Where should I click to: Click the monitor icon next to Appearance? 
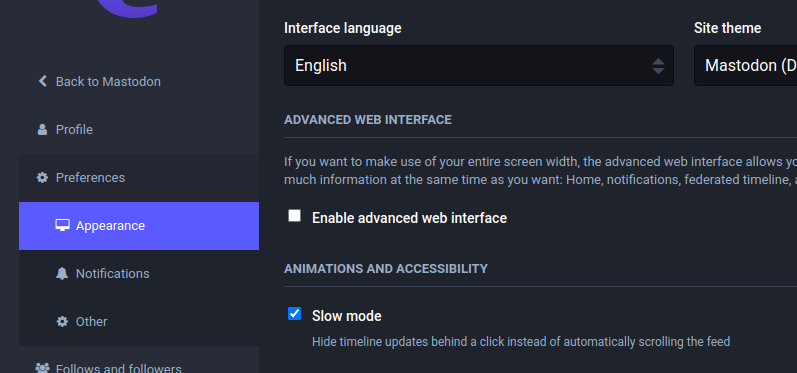tap(62, 225)
